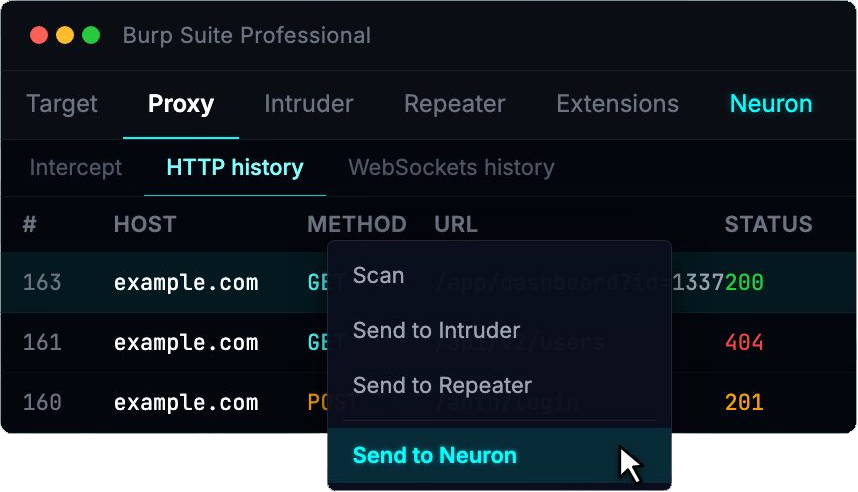This screenshot has width=858, height=492.
Task: Sort by the METHOD column header
Action: point(357,224)
